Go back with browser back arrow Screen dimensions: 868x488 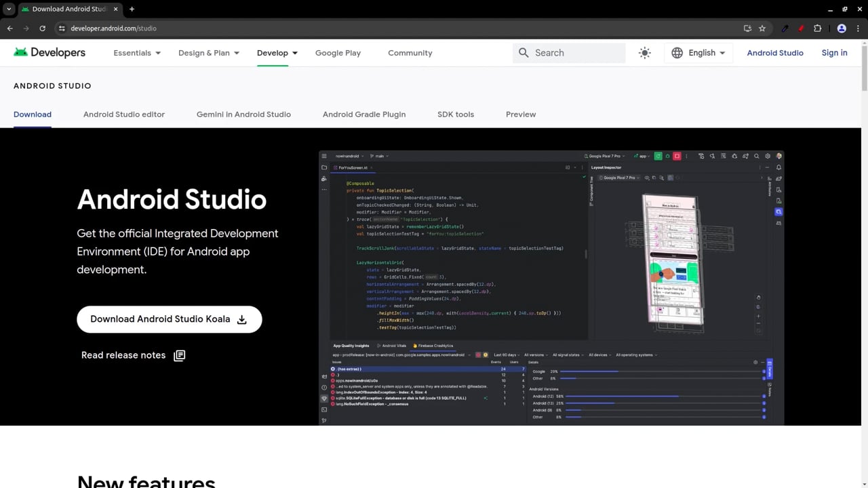10,28
